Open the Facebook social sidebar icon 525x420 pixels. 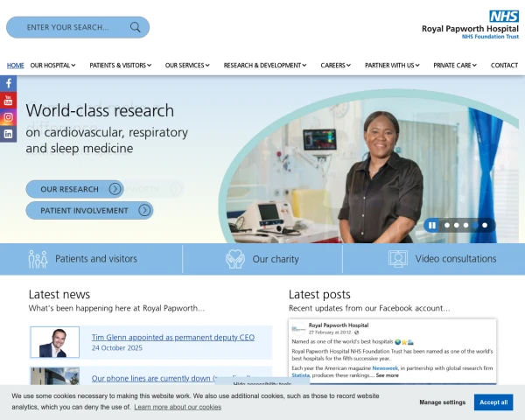point(9,83)
